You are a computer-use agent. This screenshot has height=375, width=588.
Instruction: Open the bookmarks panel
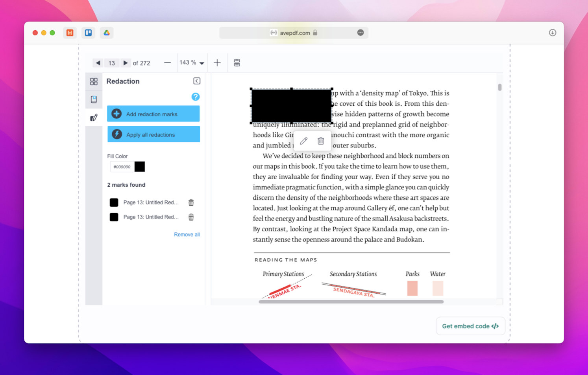(94, 99)
